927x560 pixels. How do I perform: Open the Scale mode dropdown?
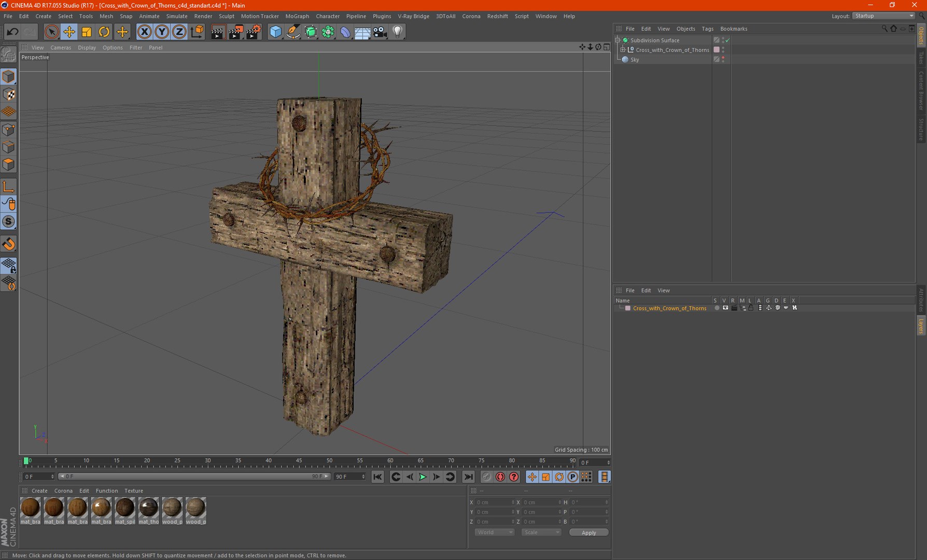(x=541, y=533)
